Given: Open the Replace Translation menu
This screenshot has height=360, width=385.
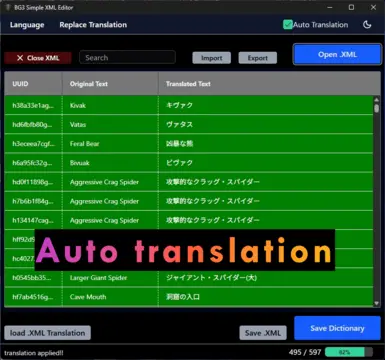Looking at the screenshot, I should click(x=93, y=25).
